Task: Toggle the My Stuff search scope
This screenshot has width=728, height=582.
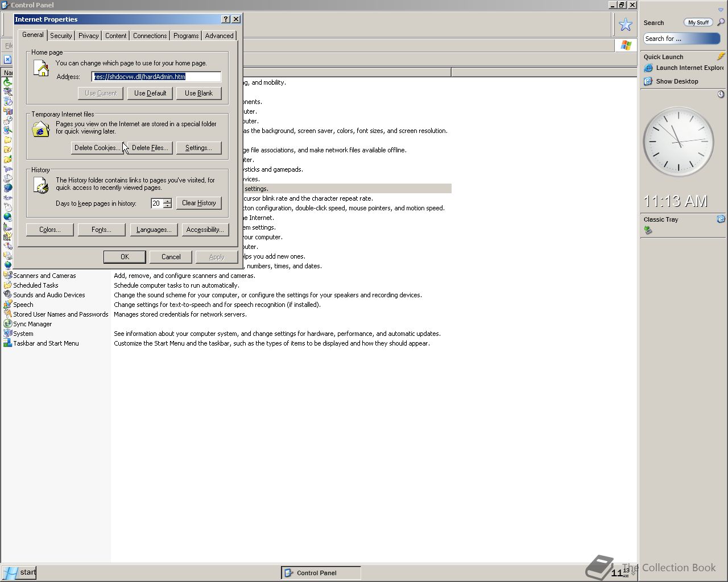Action: 698,23
